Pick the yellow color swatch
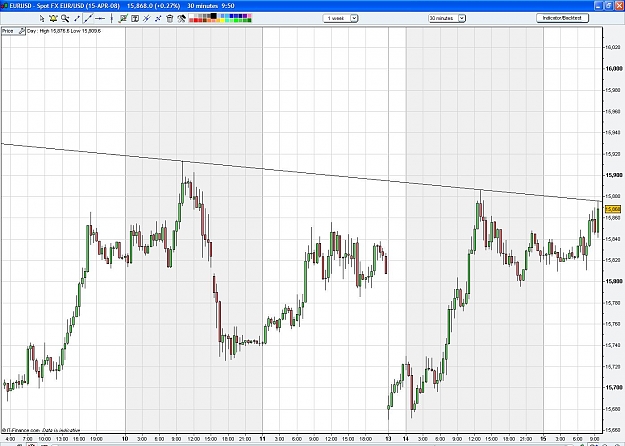The image size is (625, 446). 222,20
